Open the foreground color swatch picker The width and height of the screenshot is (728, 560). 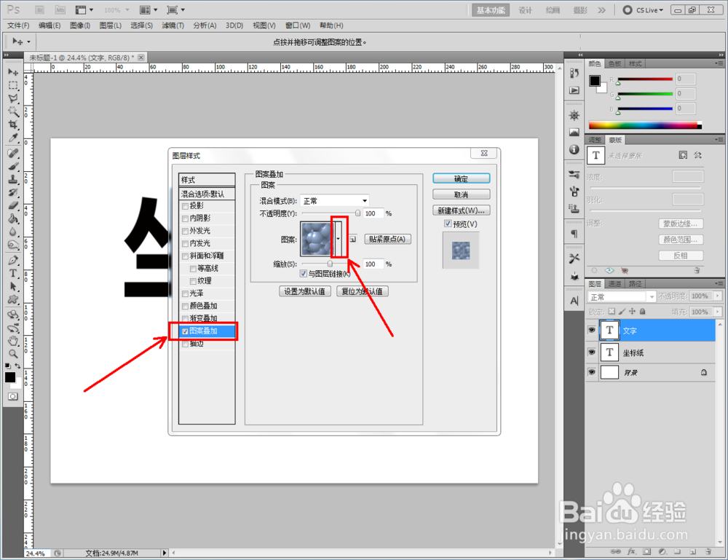(11, 376)
